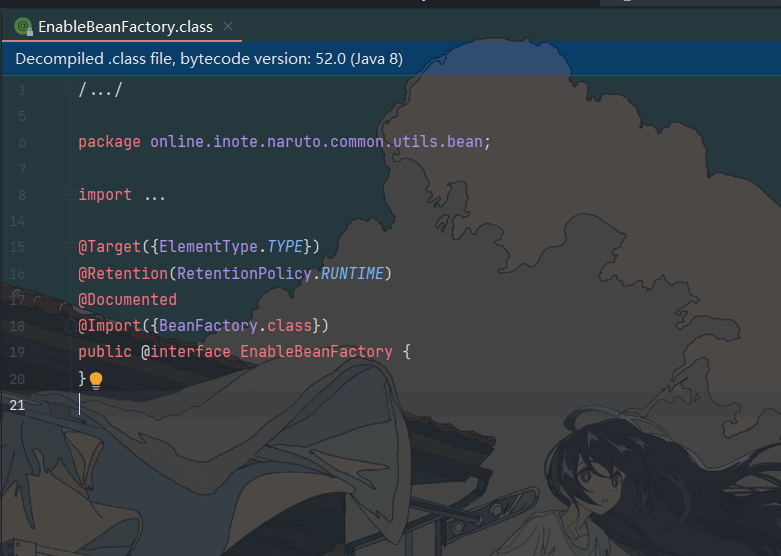Image resolution: width=781 pixels, height=556 pixels.
Task: Click the folded import ellipsis
Action: click(x=155, y=197)
